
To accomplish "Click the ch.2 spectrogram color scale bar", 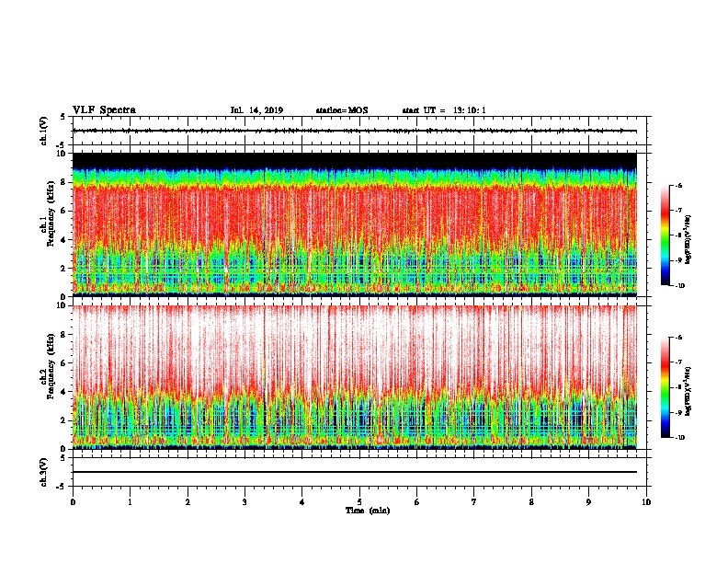I will tap(665, 387).
